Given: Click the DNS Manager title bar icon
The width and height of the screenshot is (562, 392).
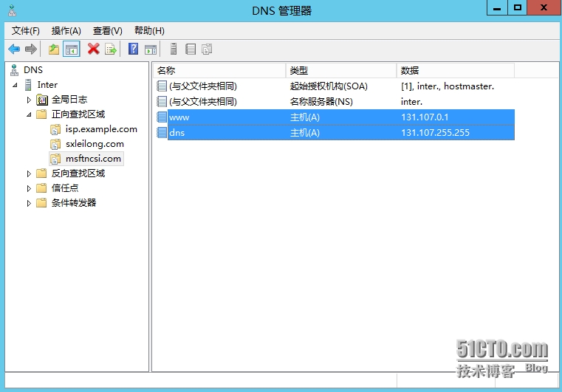Looking at the screenshot, I should point(12,10).
